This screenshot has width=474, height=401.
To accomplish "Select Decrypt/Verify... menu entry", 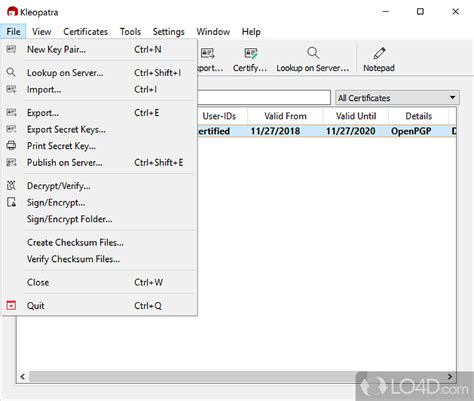I will click(99, 186).
